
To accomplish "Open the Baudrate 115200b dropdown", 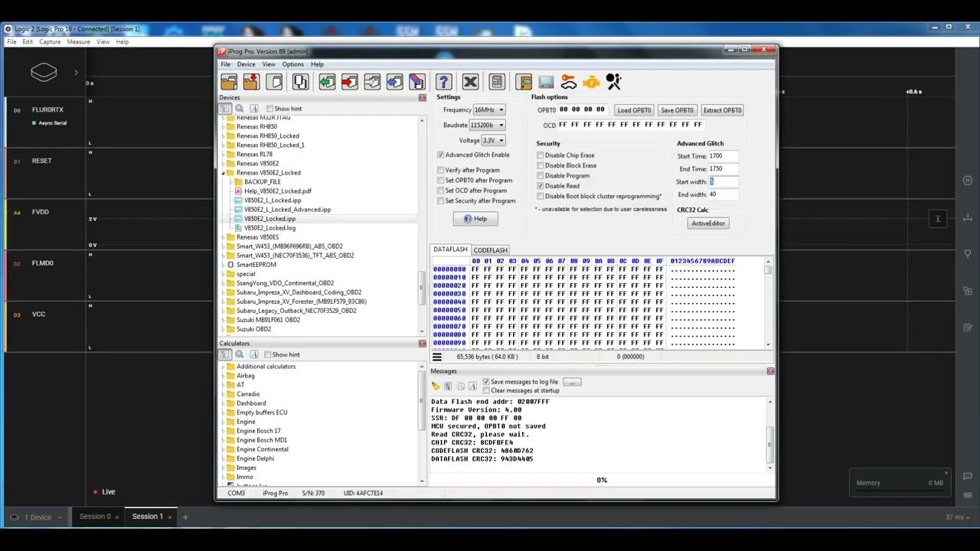I will [488, 125].
